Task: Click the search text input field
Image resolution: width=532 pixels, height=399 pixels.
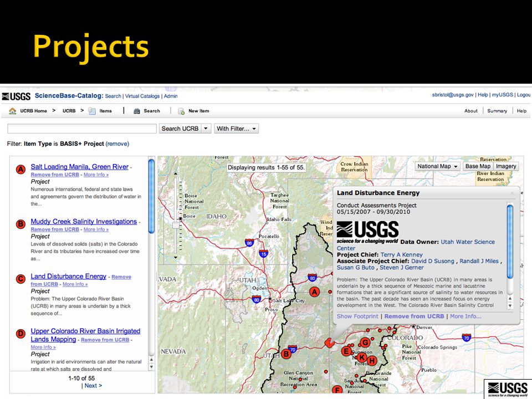Action: click(82, 129)
